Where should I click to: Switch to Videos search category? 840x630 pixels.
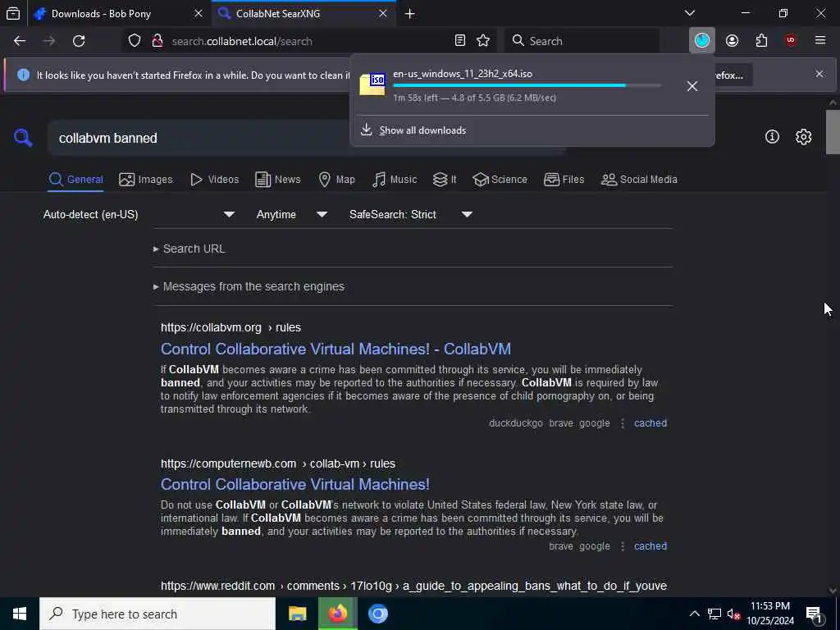click(x=214, y=180)
